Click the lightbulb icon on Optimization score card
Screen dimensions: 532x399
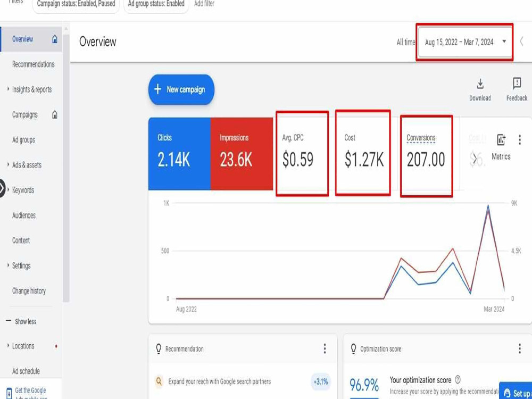(353, 349)
